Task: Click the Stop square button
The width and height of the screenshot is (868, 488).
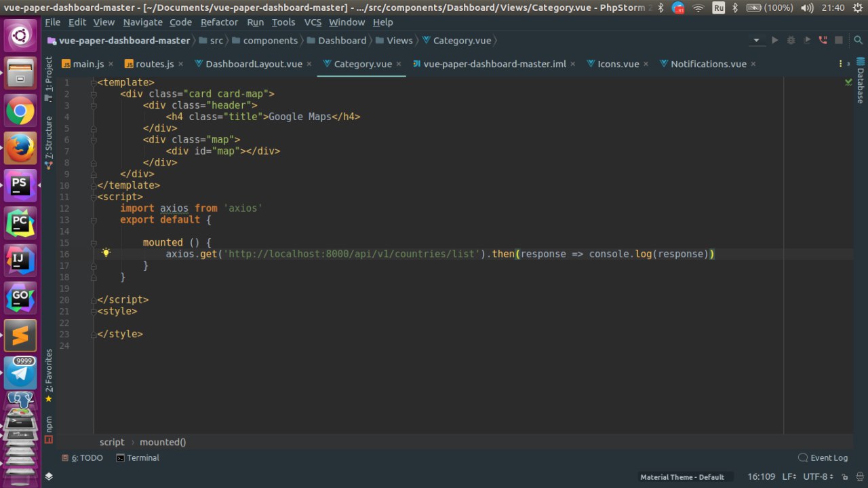Action: [x=839, y=41]
